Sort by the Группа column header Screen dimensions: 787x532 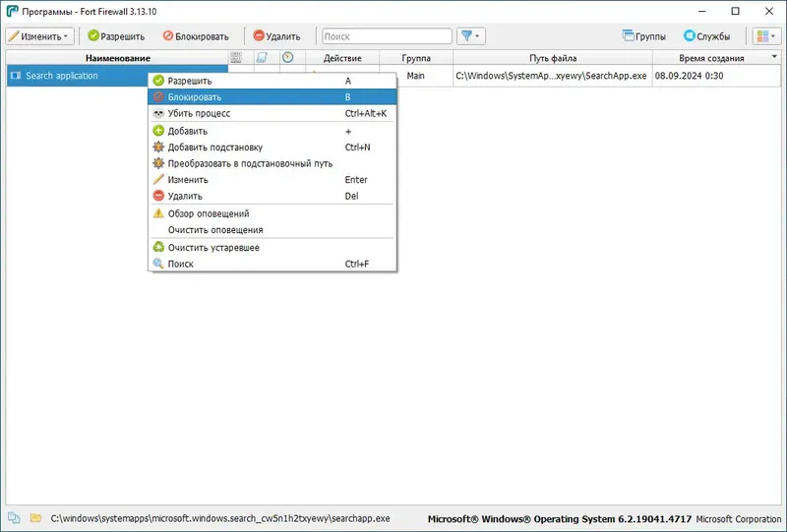(416, 58)
